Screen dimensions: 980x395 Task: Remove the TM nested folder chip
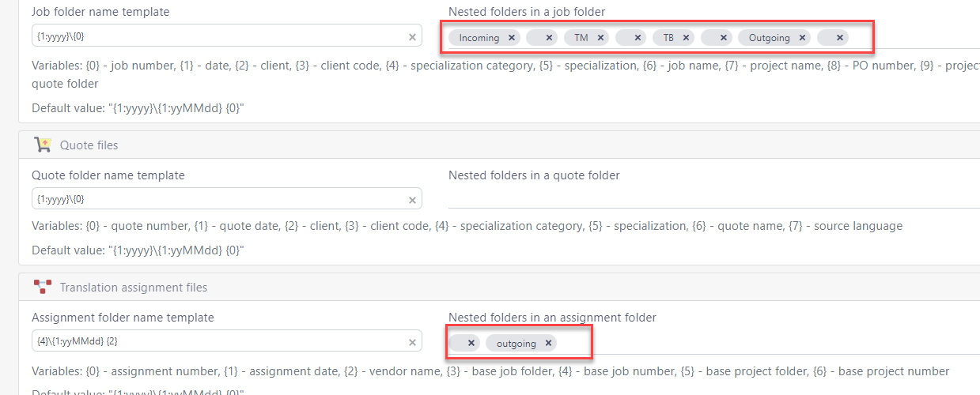(x=600, y=37)
